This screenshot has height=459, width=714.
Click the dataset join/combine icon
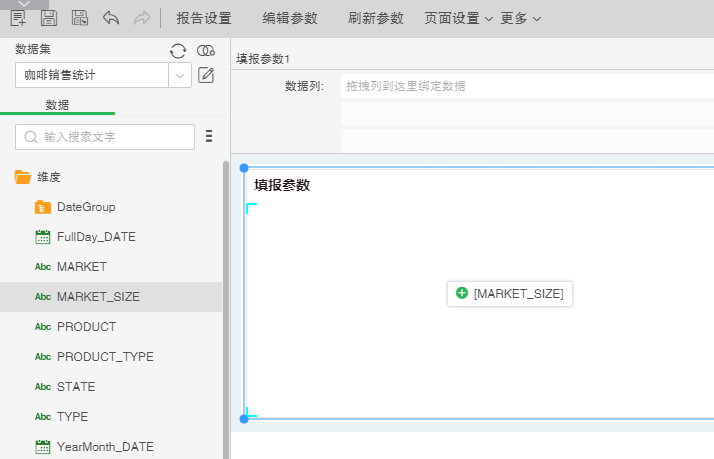pos(206,51)
